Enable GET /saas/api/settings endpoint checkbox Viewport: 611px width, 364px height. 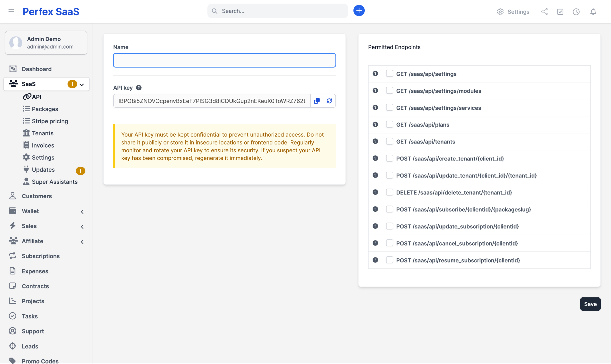(x=389, y=74)
